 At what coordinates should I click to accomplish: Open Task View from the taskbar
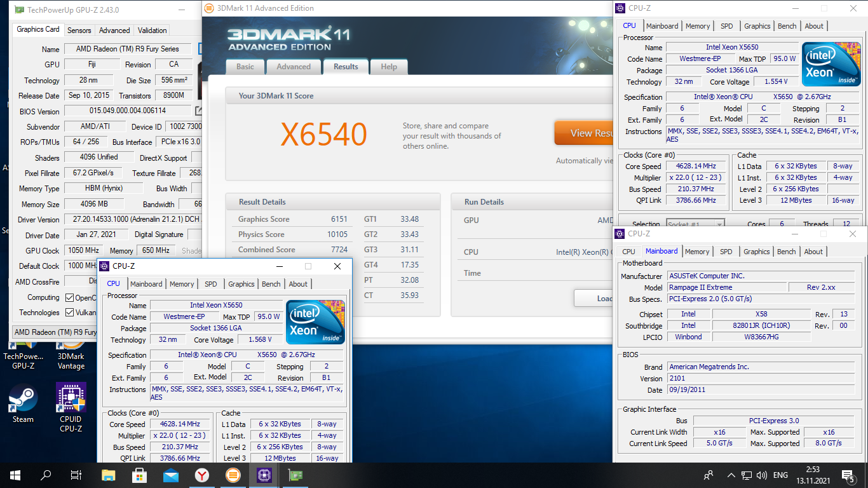[76, 475]
